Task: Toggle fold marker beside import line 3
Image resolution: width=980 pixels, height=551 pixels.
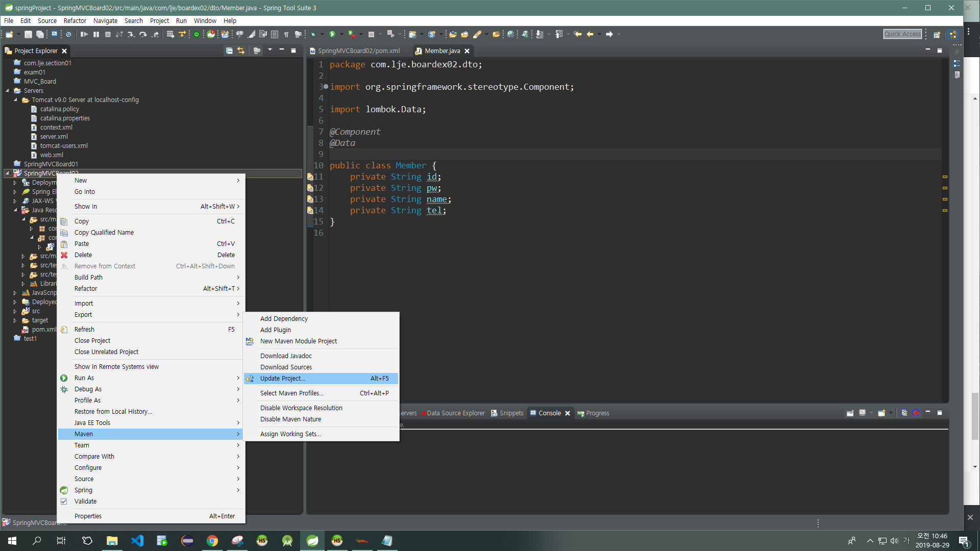Action: point(326,87)
